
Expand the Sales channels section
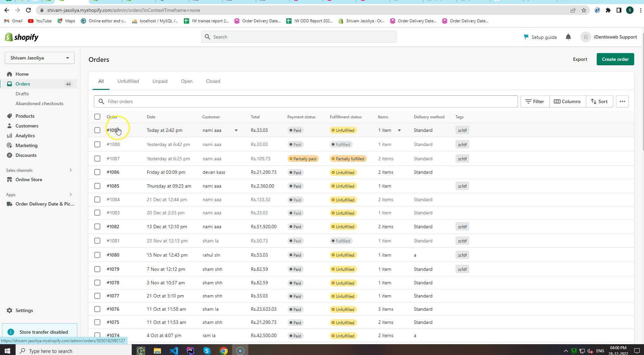(71, 170)
